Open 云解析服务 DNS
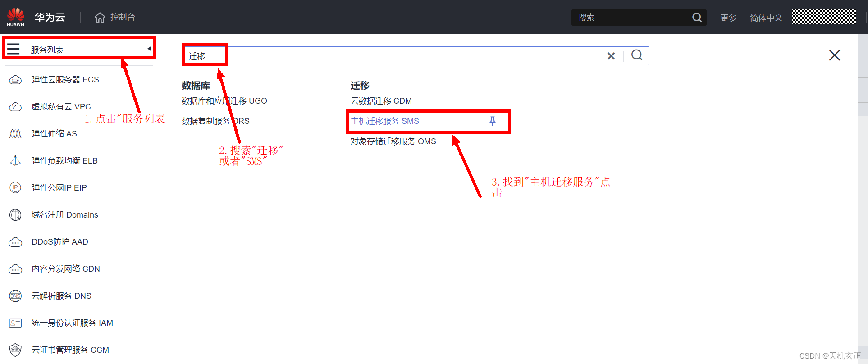This screenshot has width=868, height=364. (61, 296)
